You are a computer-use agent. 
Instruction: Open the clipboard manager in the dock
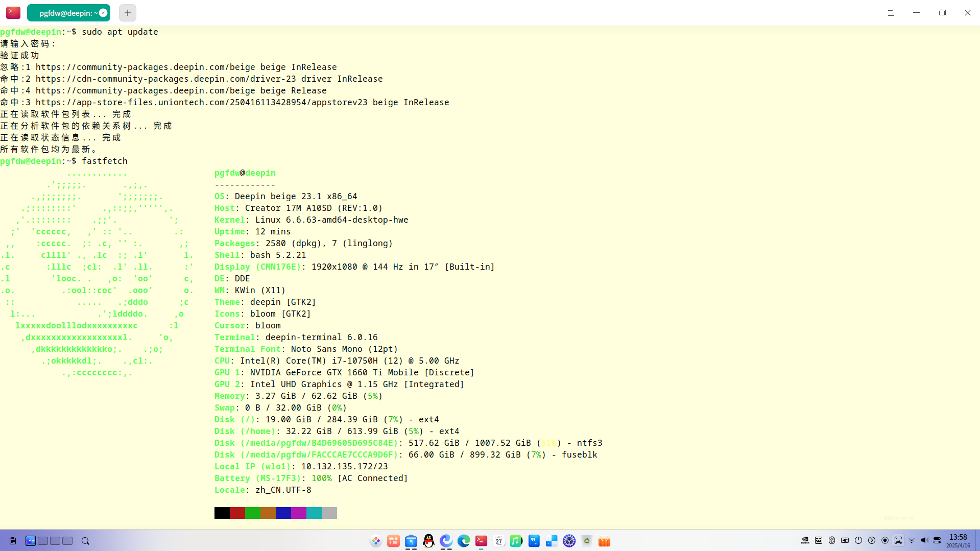point(13,541)
